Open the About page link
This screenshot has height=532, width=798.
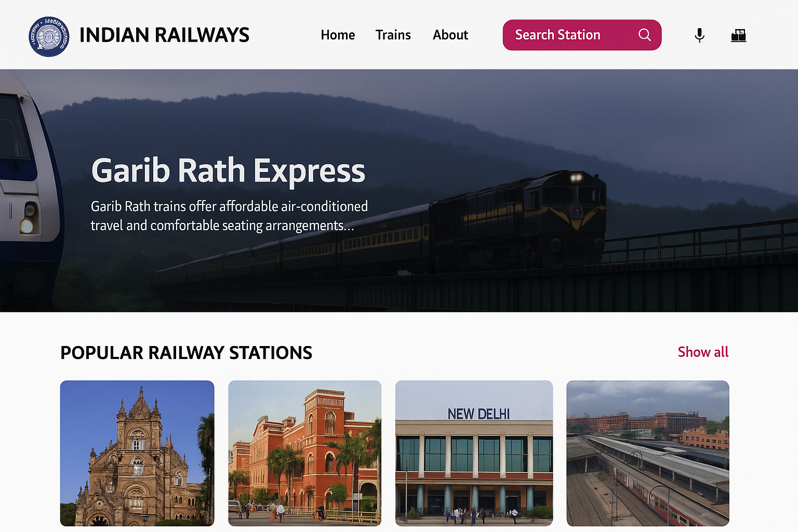click(x=450, y=35)
